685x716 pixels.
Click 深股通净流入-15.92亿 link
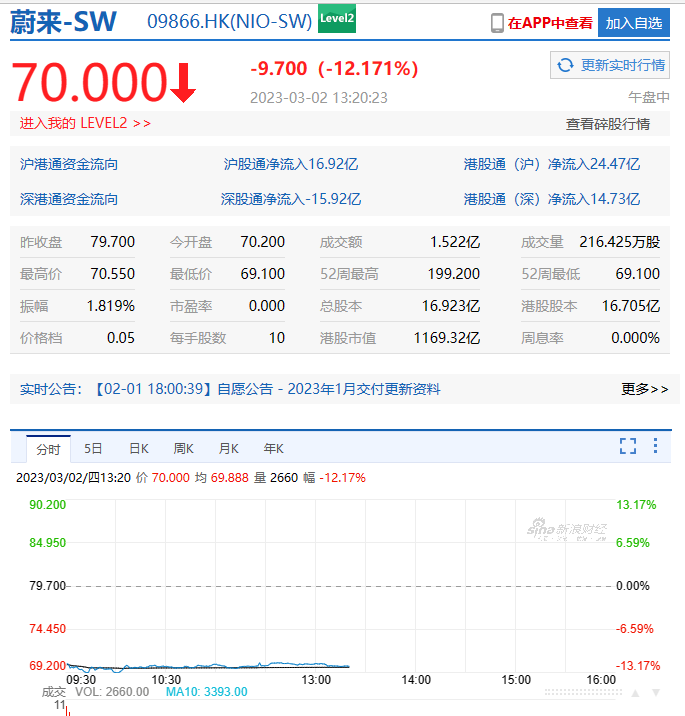(291, 200)
